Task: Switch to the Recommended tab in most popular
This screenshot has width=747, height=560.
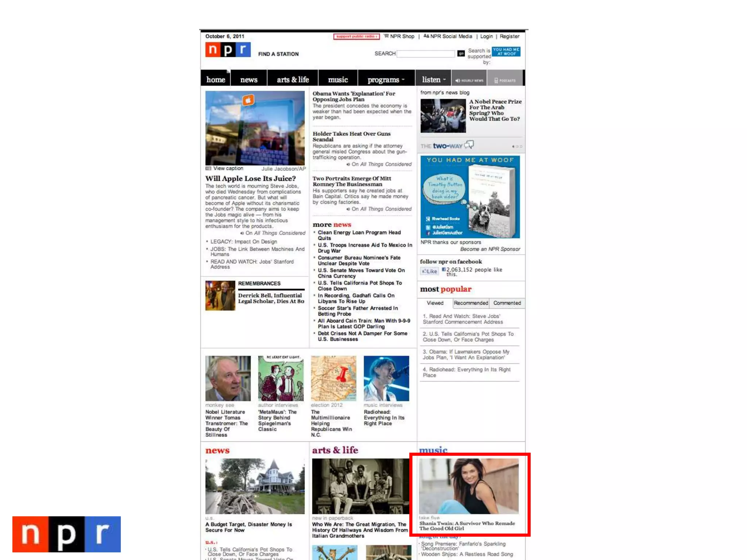Action: click(471, 303)
